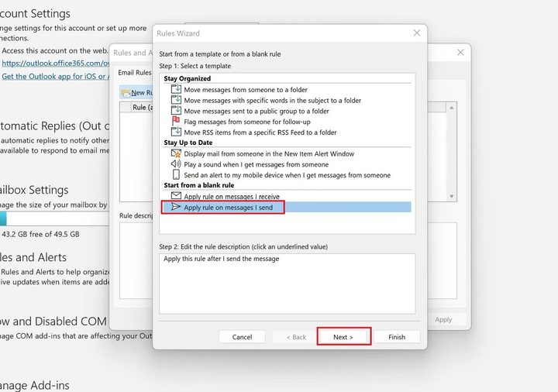Click envelope icon for messages I receive
This screenshot has width=558, height=392.
pos(176,197)
